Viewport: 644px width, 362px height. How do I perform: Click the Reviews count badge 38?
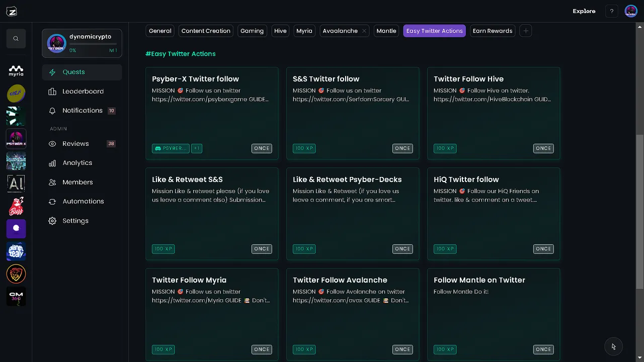[111, 144]
